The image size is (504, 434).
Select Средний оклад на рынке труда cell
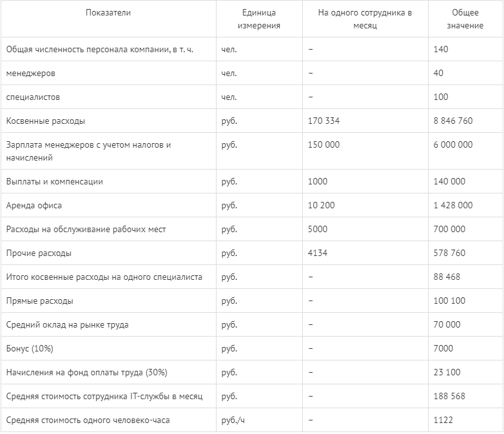[x=67, y=324]
